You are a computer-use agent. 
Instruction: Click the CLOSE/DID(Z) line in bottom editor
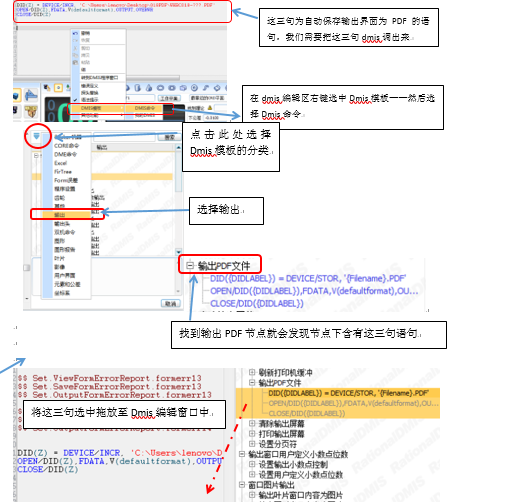48,470
